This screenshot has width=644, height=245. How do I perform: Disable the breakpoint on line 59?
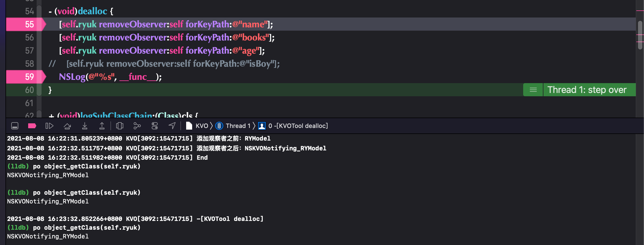pyautogui.click(x=25, y=77)
